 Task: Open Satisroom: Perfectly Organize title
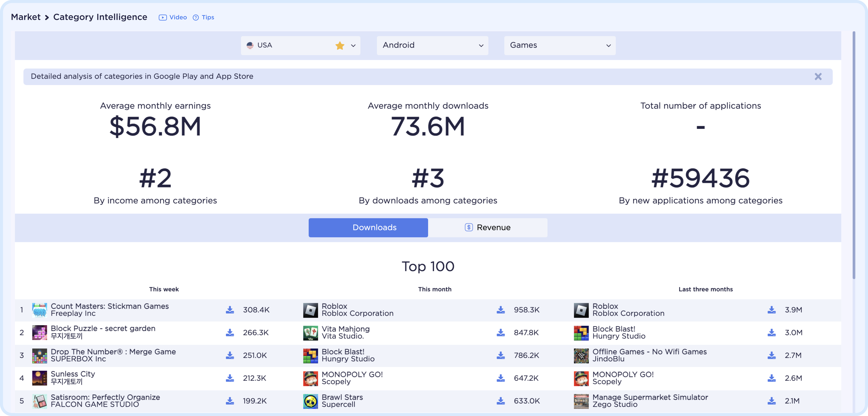[105, 397]
